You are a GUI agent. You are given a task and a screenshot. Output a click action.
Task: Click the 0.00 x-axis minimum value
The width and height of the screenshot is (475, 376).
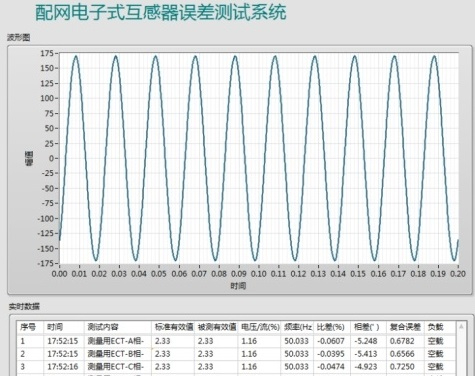point(59,274)
